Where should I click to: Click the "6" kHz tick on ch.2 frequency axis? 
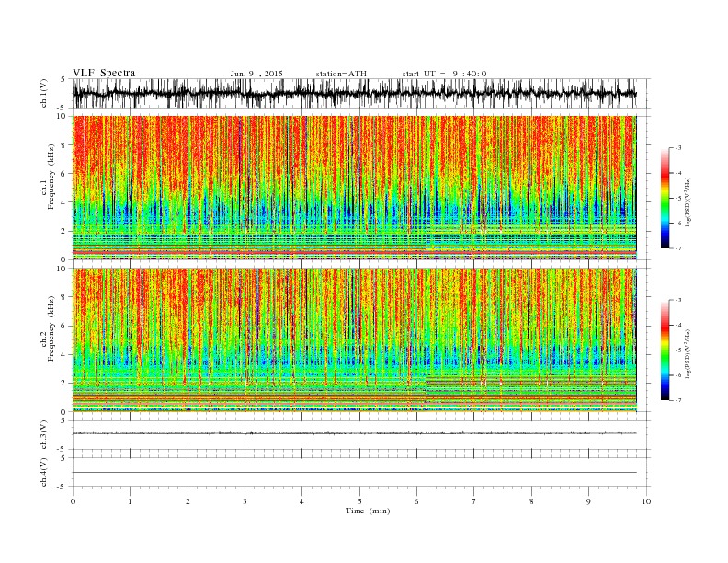pyautogui.click(x=64, y=326)
